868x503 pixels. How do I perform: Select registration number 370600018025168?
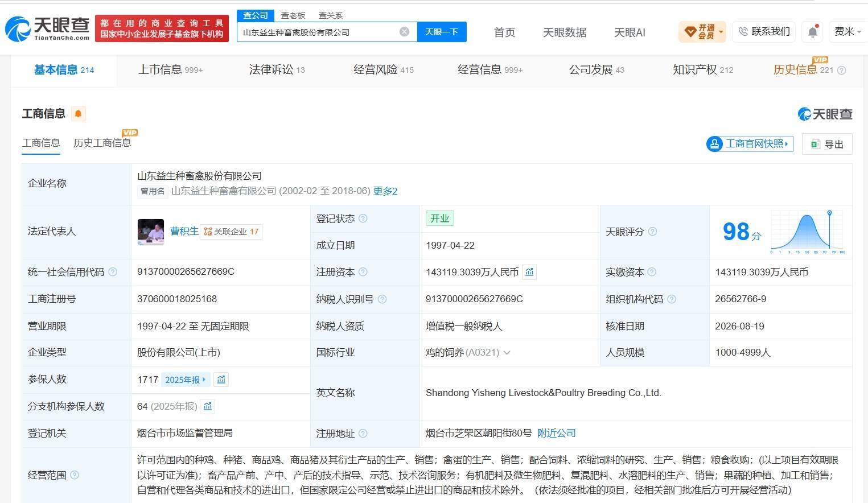click(177, 299)
